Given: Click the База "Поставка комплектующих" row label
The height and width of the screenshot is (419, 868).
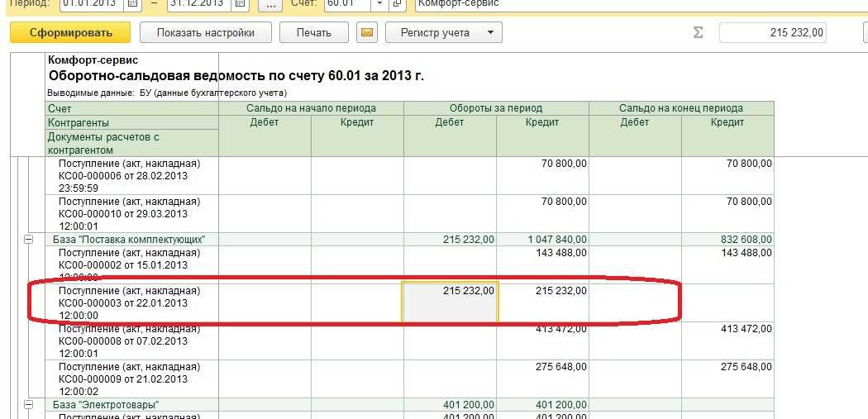Looking at the screenshot, I should (129, 240).
